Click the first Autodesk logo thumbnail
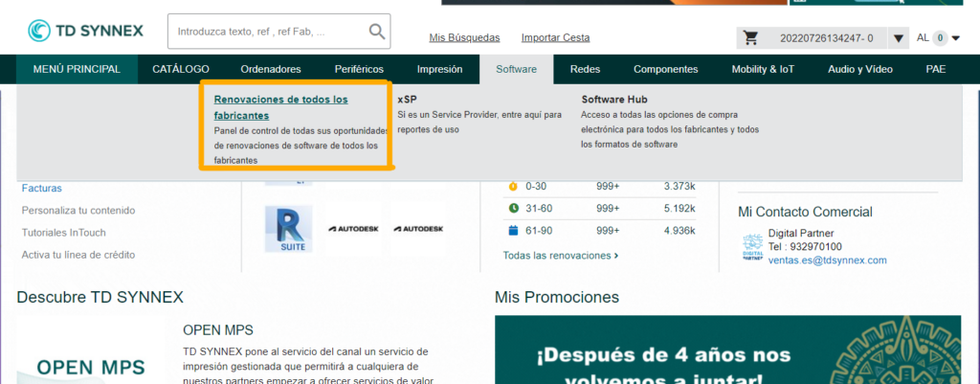The width and height of the screenshot is (980, 384). click(x=353, y=229)
